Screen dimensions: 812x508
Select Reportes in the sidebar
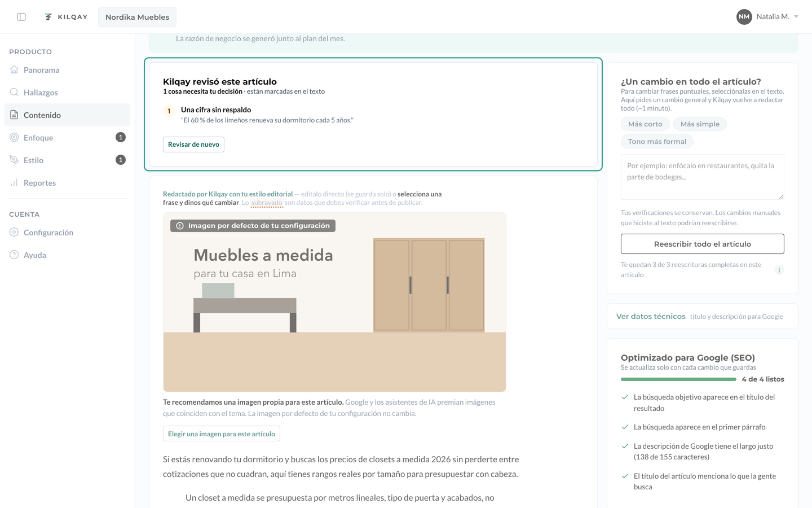click(67, 183)
